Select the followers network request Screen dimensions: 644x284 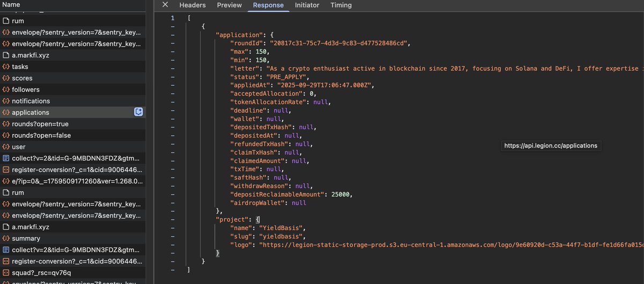(x=72, y=90)
